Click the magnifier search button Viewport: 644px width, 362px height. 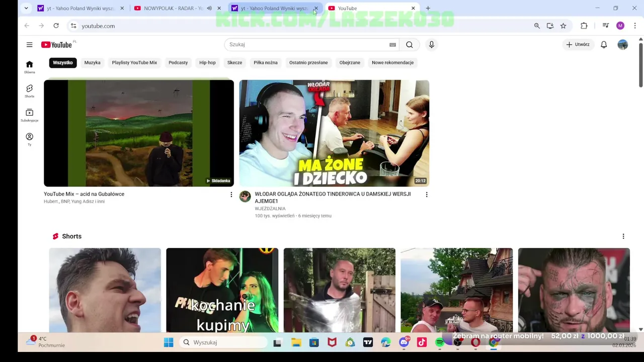coord(410,45)
